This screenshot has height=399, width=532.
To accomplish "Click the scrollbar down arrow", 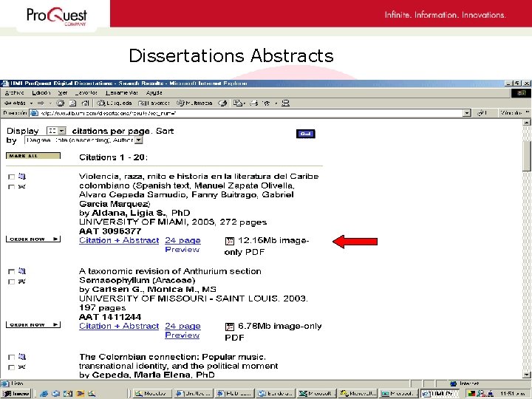I will point(527,375).
